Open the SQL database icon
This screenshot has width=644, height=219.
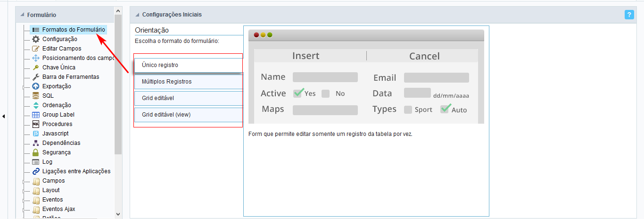(x=36, y=96)
